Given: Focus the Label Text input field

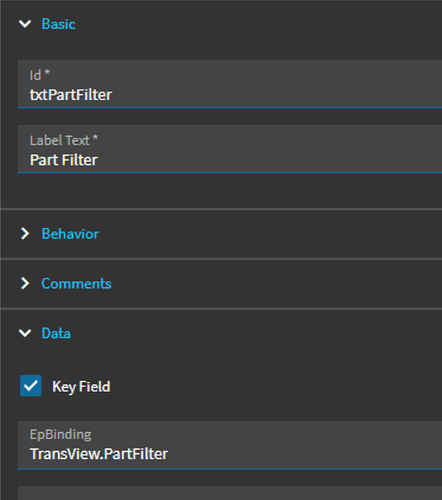Looking at the screenshot, I should [230, 149].
